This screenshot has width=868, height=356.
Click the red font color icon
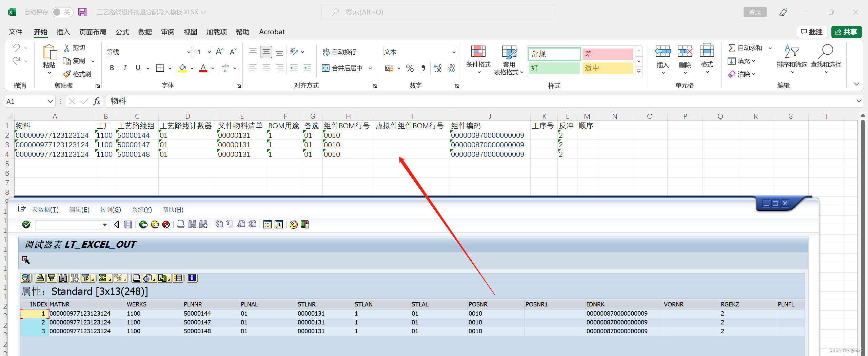(203, 68)
